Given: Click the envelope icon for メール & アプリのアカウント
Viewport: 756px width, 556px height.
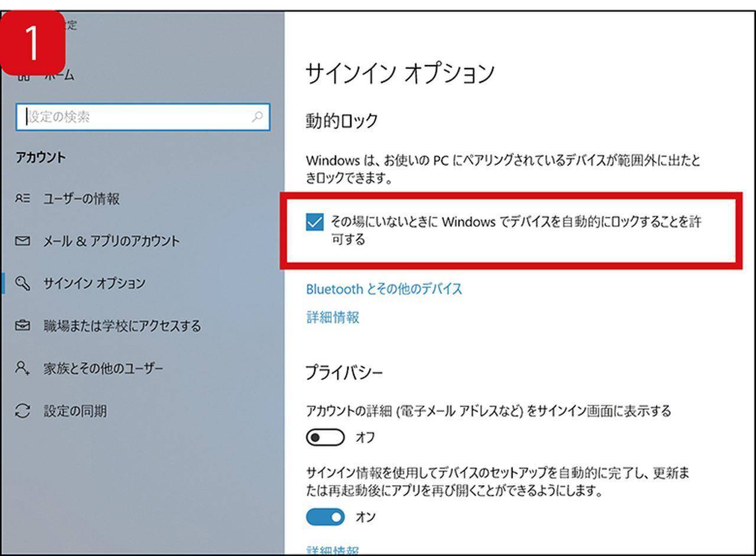Looking at the screenshot, I should (x=22, y=241).
